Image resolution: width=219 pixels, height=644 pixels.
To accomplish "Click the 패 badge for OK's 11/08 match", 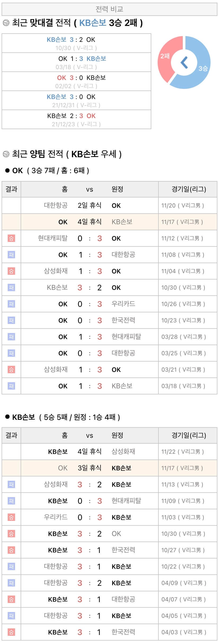I will coord(11,255).
